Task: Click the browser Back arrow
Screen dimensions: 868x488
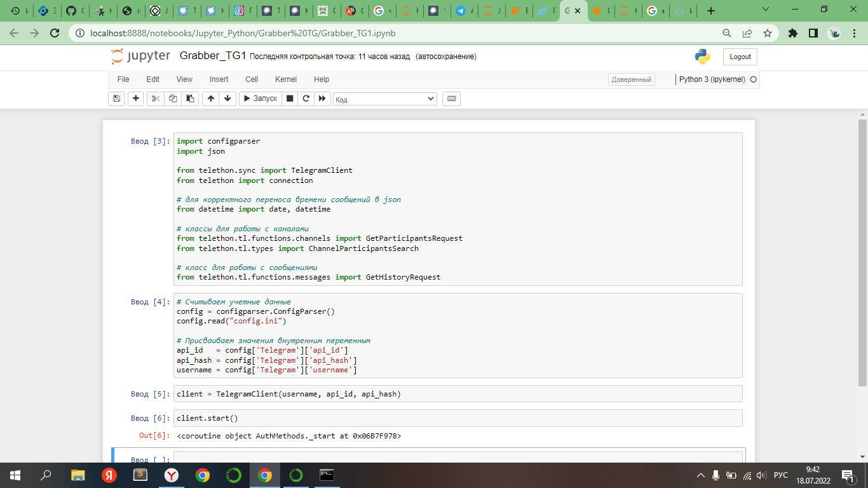Action: point(14,33)
